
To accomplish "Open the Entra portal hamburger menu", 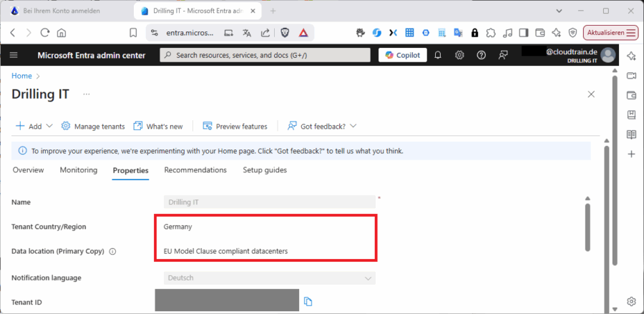I will (14, 55).
